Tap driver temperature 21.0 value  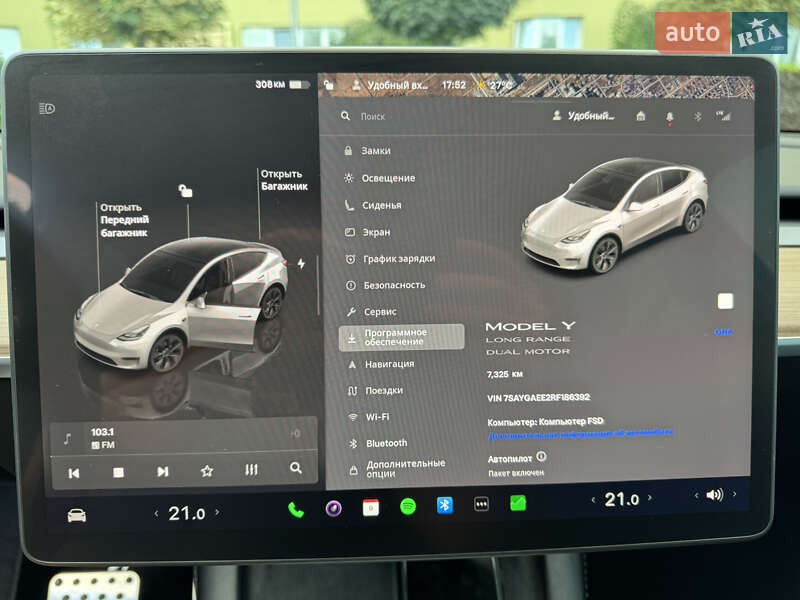[x=187, y=513]
